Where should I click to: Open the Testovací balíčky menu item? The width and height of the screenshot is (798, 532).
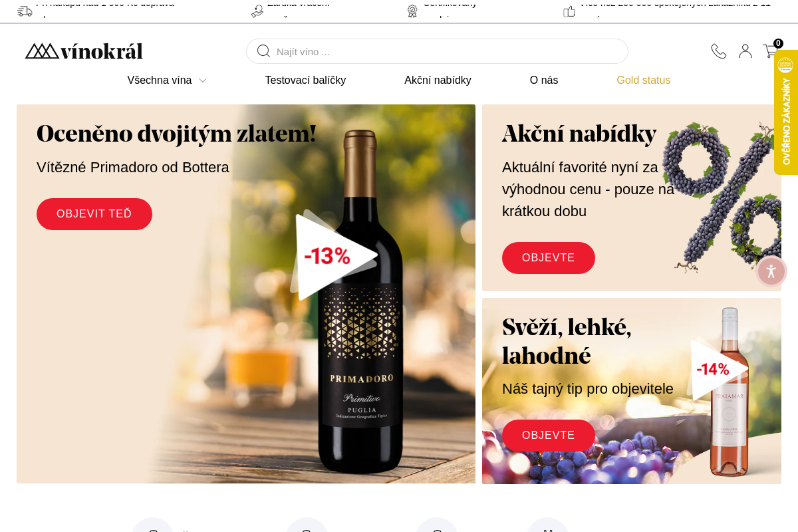point(305,80)
